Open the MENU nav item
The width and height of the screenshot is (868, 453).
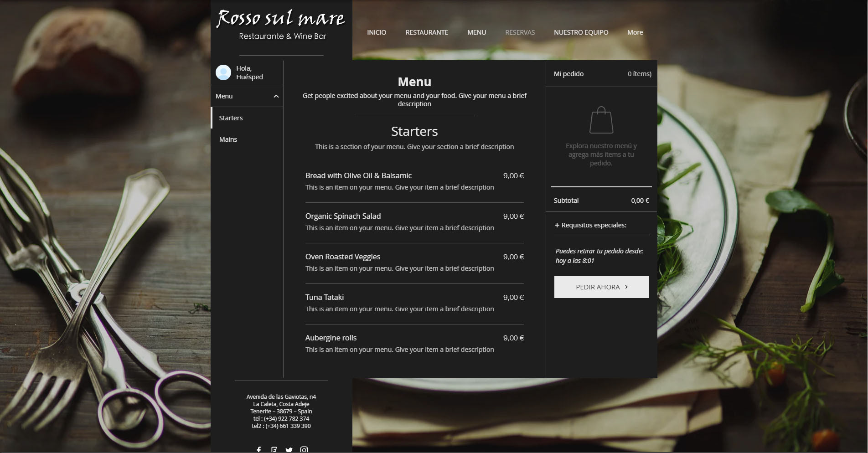tap(477, 32)
